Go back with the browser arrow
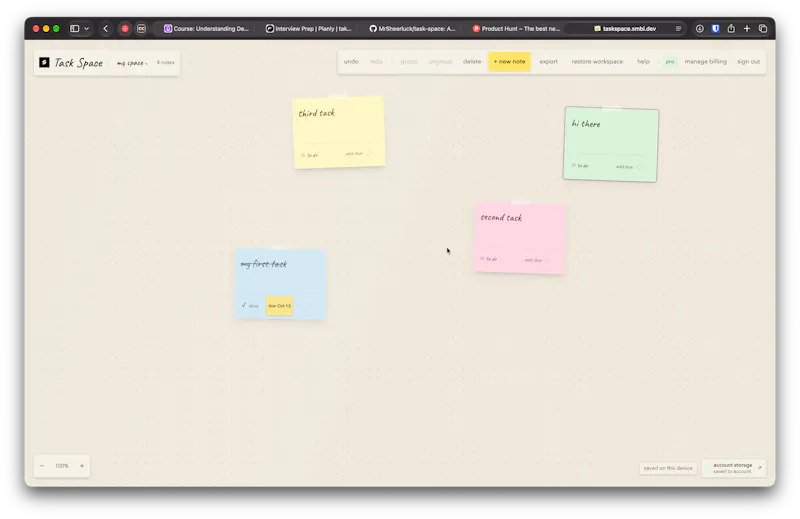800x519 pixels. tap(106, 29)
